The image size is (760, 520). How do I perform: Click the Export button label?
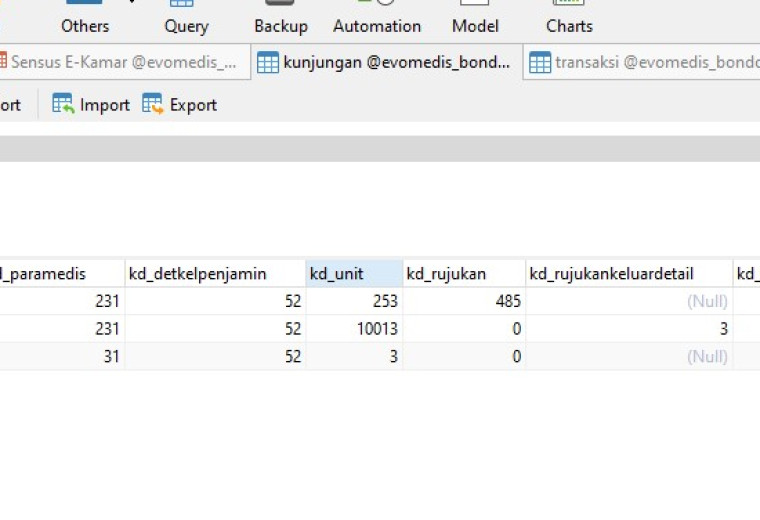point(193,105)
